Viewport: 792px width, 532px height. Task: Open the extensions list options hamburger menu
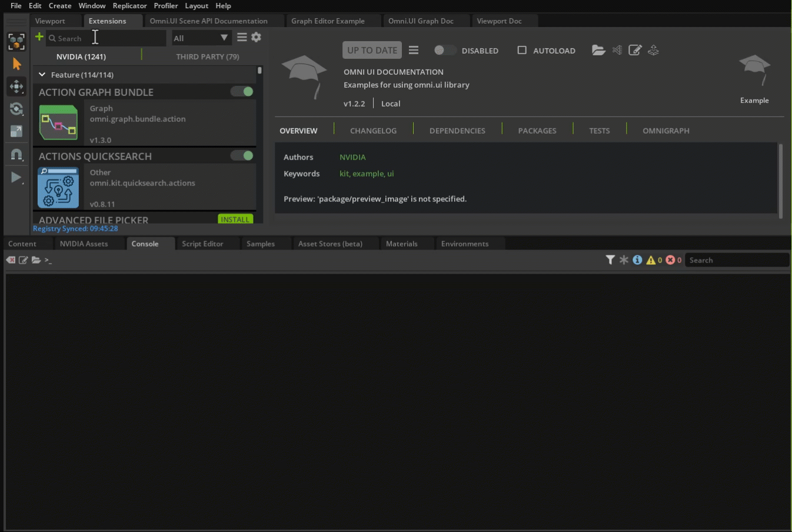coord(242,37)
